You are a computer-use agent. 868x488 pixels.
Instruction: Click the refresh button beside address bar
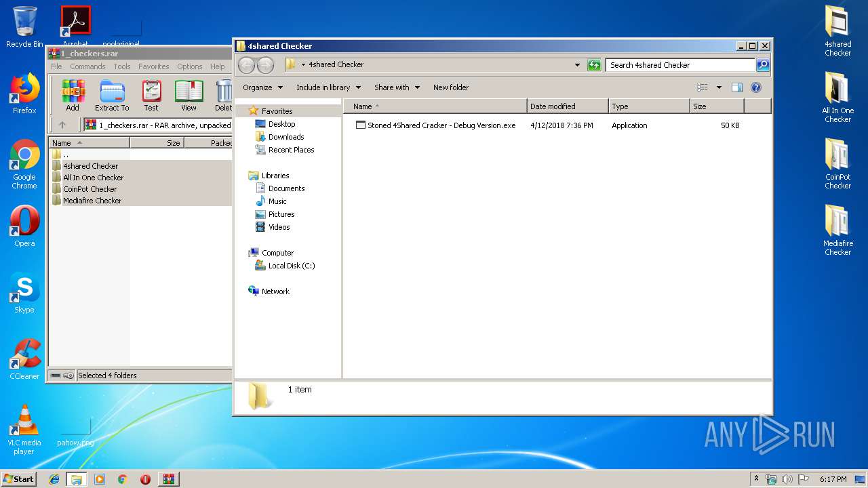pos(594,65)
